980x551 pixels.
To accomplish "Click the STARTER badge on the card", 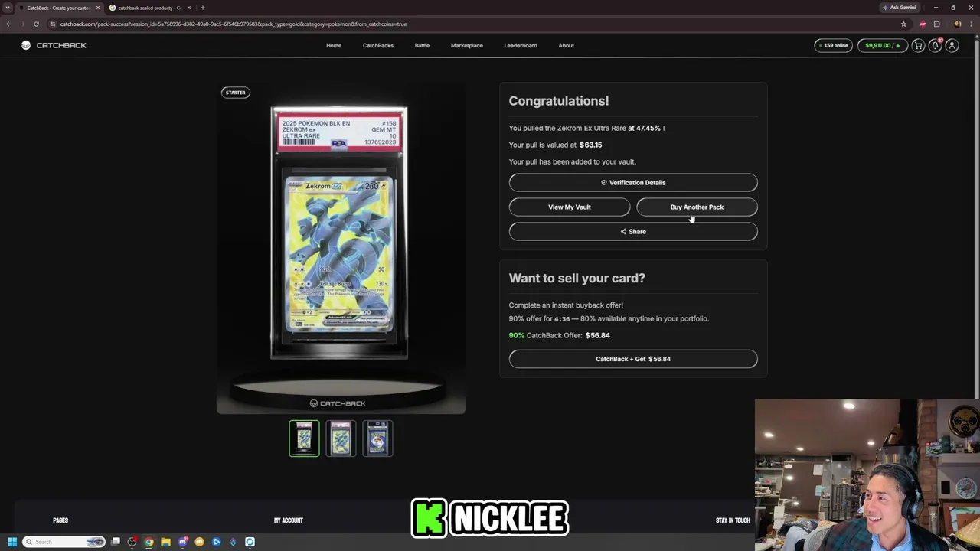I will coord(235,93).
